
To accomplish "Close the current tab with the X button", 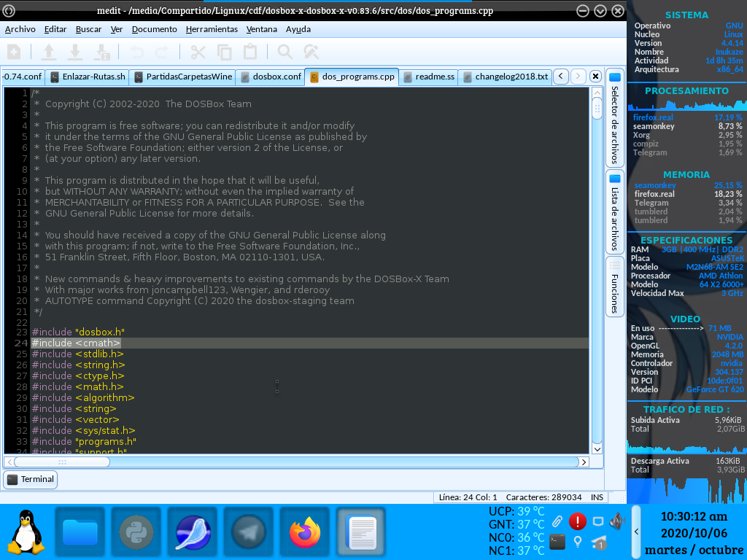I will click(595, 76).
